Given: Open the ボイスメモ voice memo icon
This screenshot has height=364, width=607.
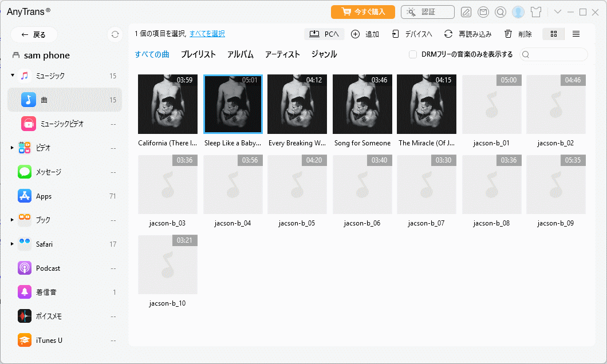Looking at the screenshot, I should (x=25, y=316).
